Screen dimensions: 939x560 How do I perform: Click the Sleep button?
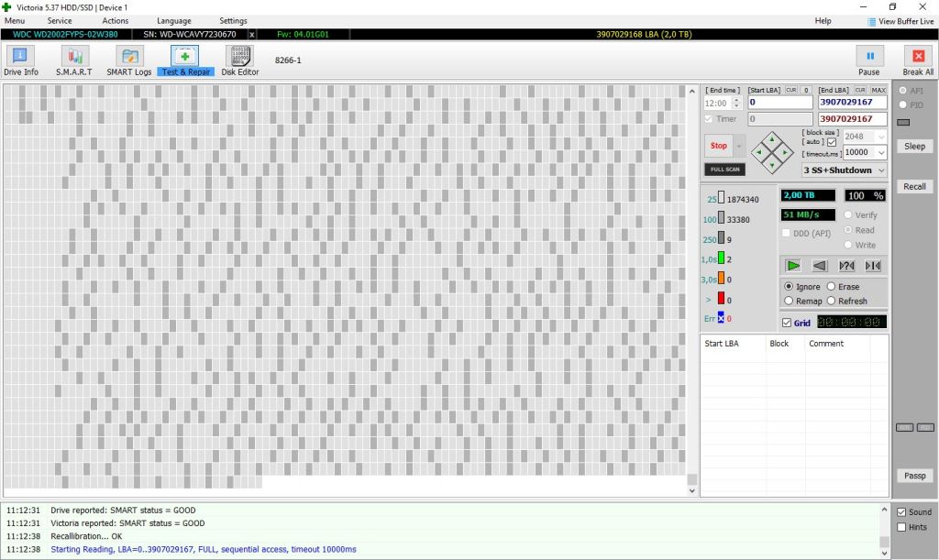coord(914,146)
